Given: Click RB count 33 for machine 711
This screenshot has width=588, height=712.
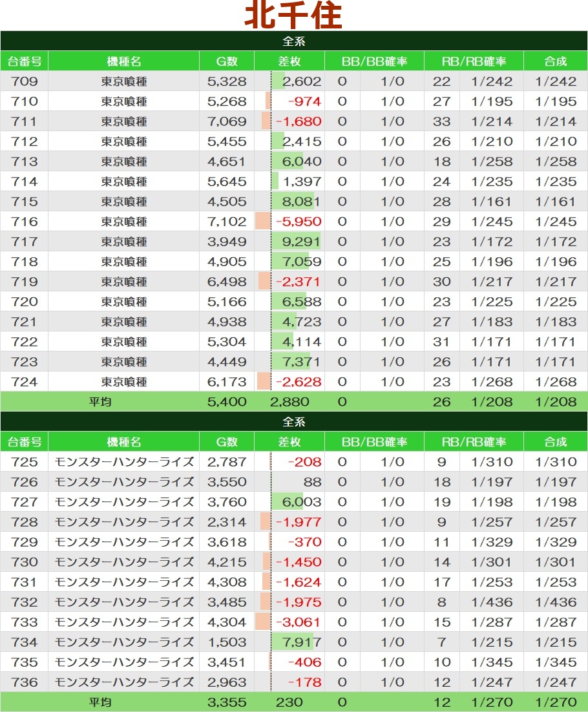Looking at the screenshot, I should tap(441, 121).
